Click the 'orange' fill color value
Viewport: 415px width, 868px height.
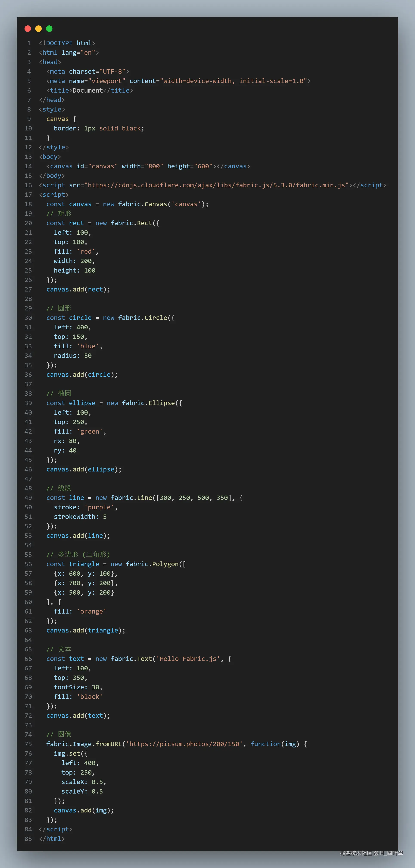[91, 611]
